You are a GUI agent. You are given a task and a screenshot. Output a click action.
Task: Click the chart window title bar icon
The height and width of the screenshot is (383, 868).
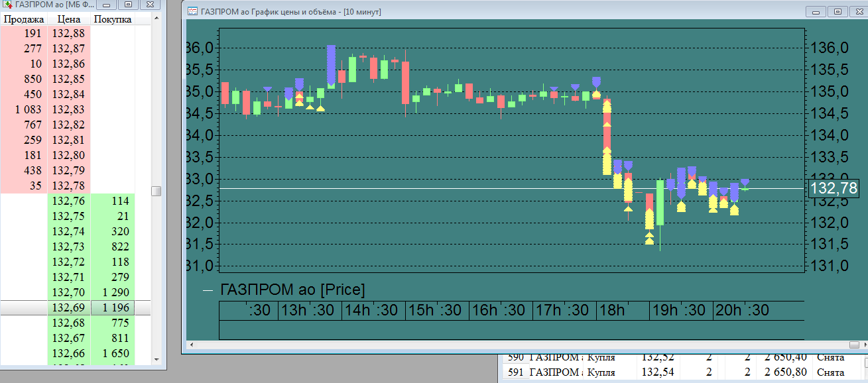tap(192, 12)
